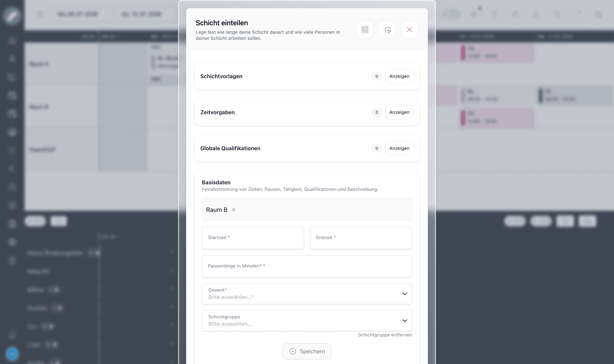614x364 pixels.
Task: Click the Raum B location field
Action: click(307, 210)
